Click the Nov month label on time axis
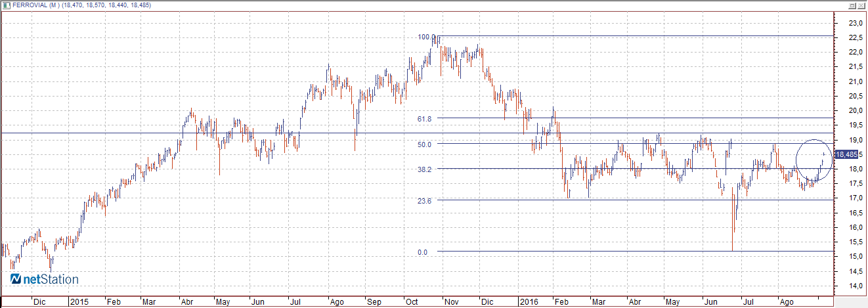The width and height of the screenshot is (868, 308). (452, 303)
